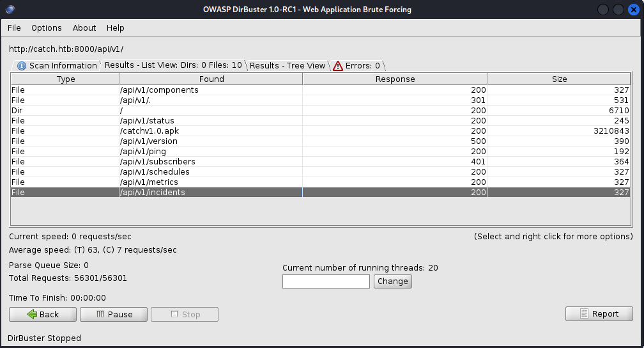Focus the running threads input field
The height and width of the screenshot is (348, 644).
pyautogui.click(x=326, y=281)
